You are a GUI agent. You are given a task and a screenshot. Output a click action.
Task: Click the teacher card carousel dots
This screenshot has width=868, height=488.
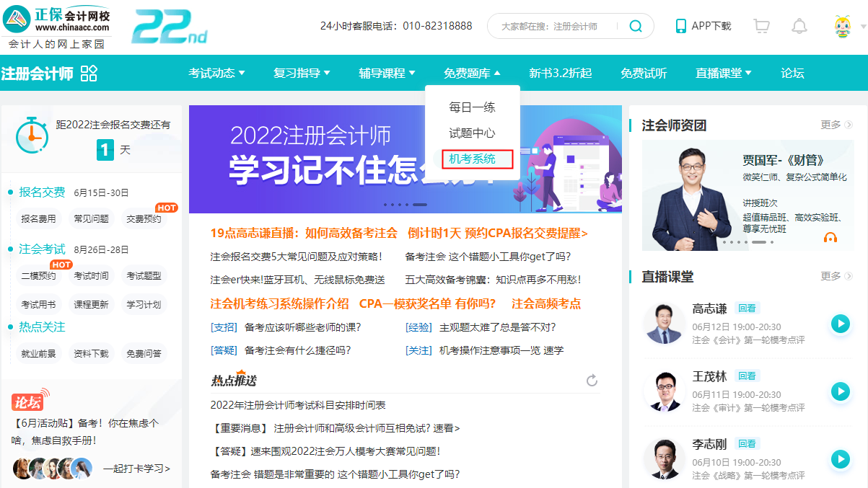click(x=748, y=242)
